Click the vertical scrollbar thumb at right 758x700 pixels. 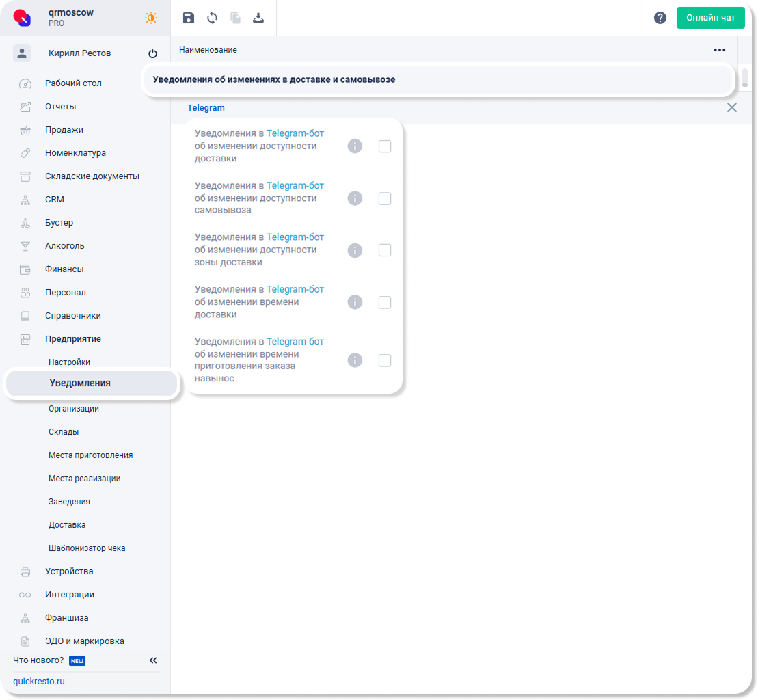coord(745,75)
